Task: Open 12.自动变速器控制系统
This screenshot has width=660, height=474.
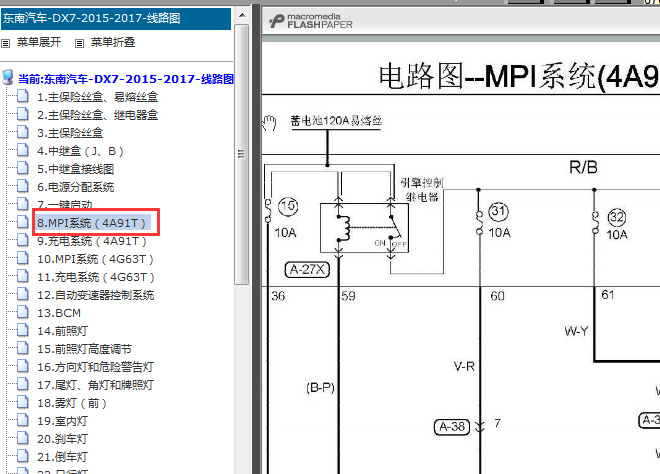Action: point(96,295)
